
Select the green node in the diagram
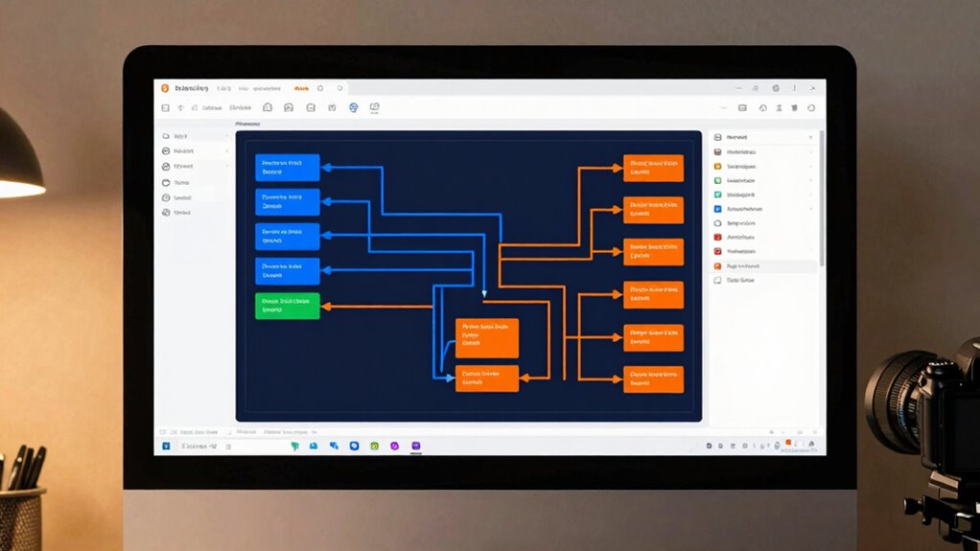pyautogui.click(x=288, y=306)
